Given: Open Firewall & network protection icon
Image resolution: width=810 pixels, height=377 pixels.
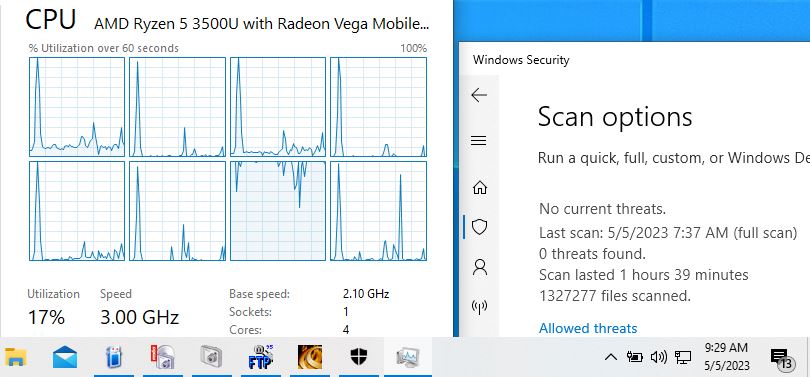Looking at the screenshot, I should [479, 307].
